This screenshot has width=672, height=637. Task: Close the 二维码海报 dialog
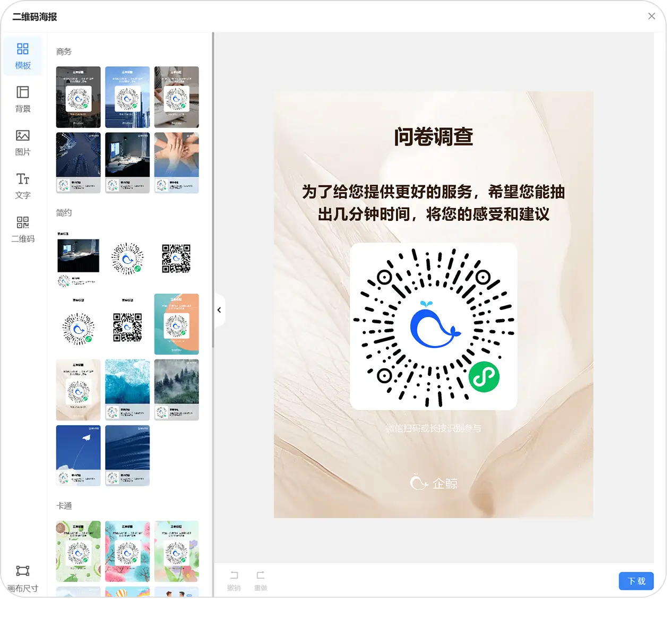651,16
